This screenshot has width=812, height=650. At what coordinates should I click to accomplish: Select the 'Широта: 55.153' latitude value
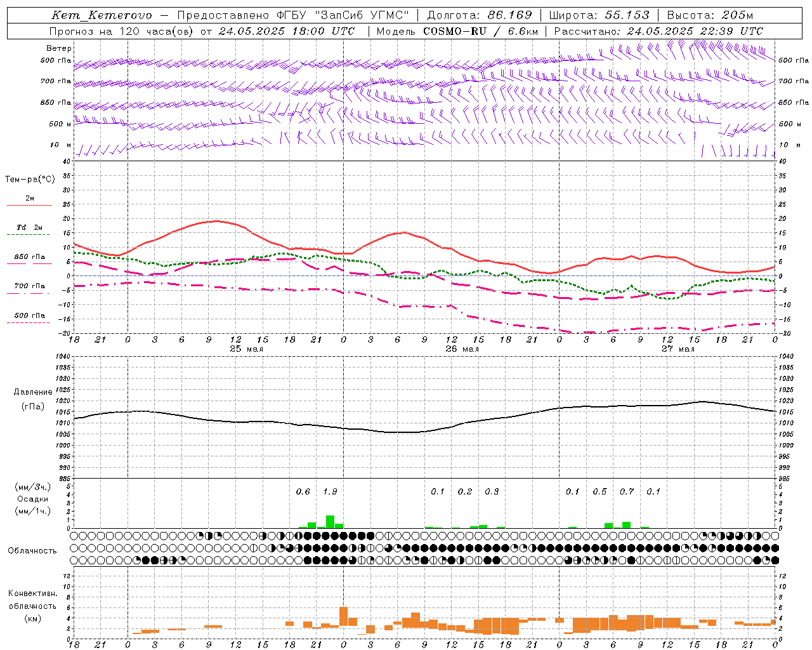click(599, 15)
